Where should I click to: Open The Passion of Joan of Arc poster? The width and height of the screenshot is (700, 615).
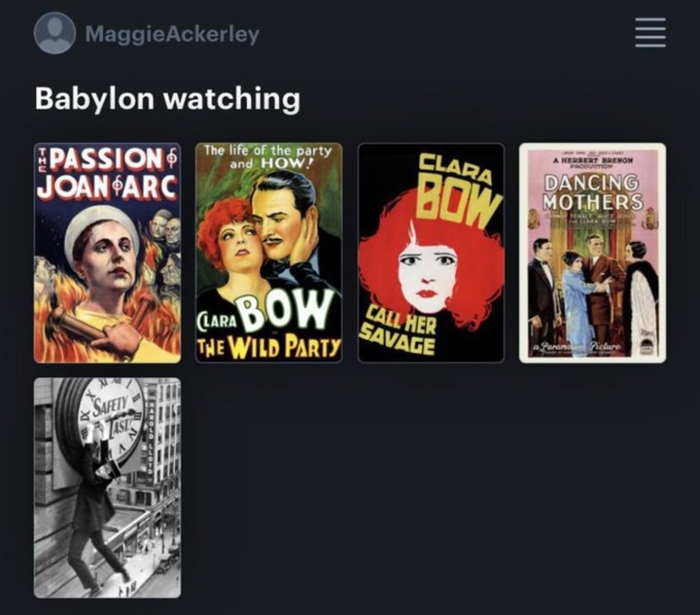(108, 253)
